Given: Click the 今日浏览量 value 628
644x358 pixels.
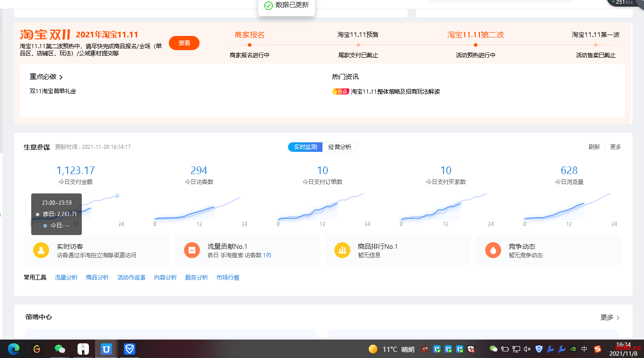Looking at the screenshot, I should pyautogui.click(x=569, y=170).
